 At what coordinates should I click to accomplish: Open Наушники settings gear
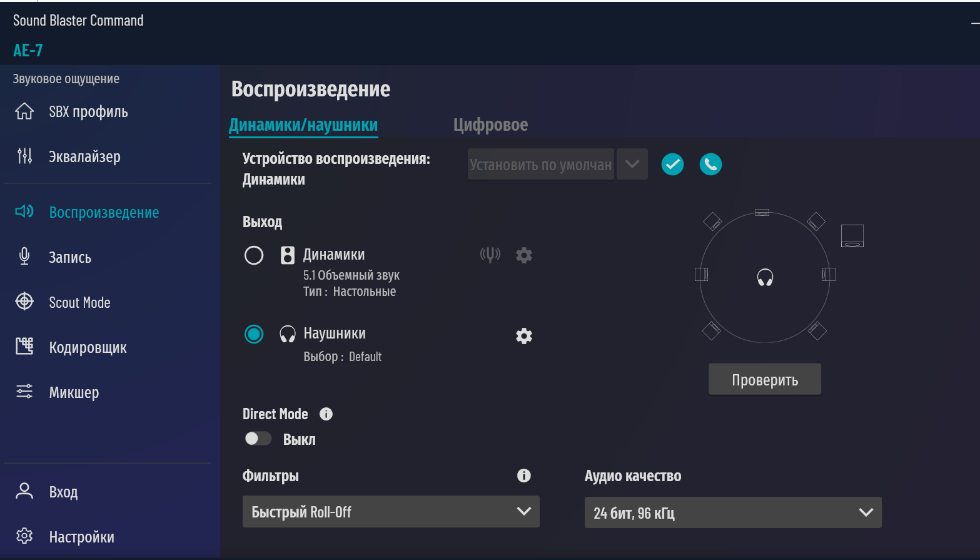[x=524, y=336]
